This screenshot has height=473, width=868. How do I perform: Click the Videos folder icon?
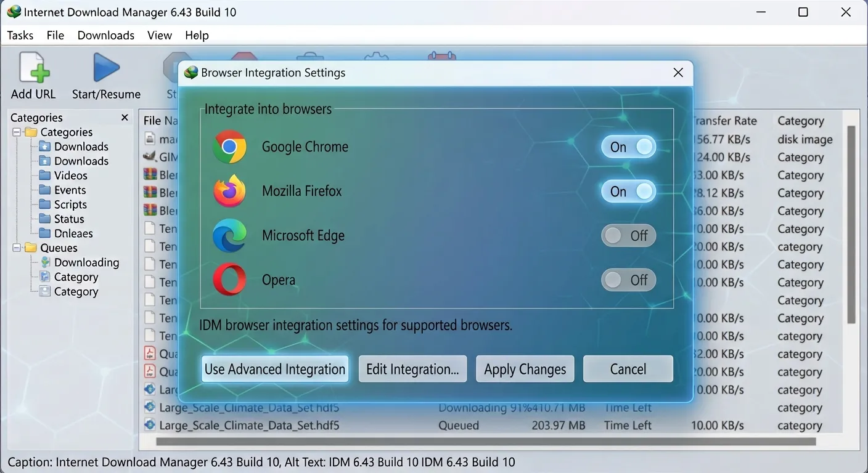point(44,176)
